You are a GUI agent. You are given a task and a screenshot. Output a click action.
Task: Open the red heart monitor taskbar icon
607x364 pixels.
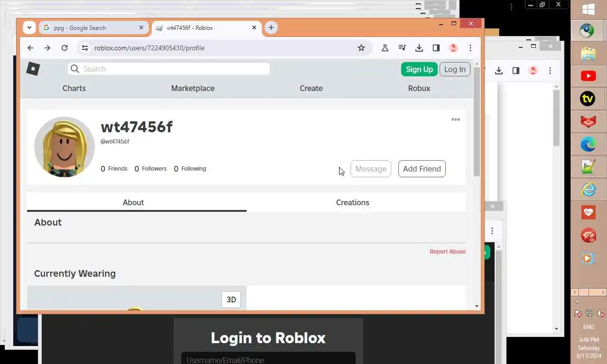tap(589, 212)
